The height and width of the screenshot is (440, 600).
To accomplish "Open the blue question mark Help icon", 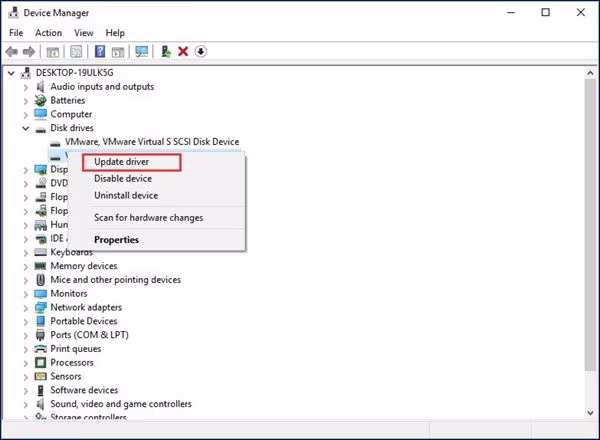I will [100, 51].
